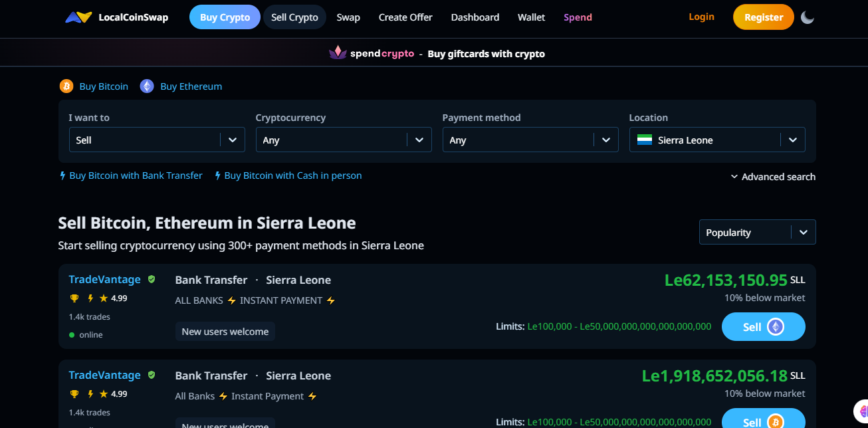Click the LocalCoinSwap logo icon
Image resolution: width=868 pixels, height=428 pixels.
click(78, 17)
